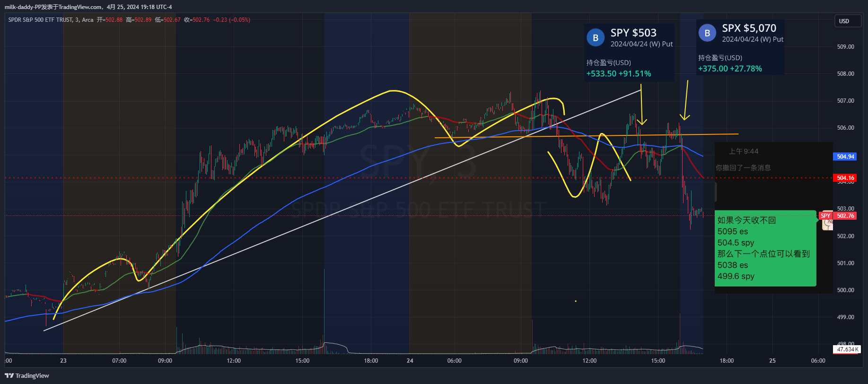Click the B icon on SPY $503 card
Image resolution: width=868 pixels, height=384 pixels.
[596, 38]
